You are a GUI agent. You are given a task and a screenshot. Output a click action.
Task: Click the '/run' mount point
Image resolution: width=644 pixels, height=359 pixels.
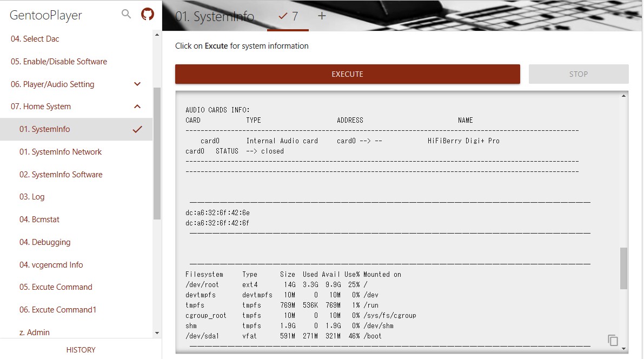[371, 305]
